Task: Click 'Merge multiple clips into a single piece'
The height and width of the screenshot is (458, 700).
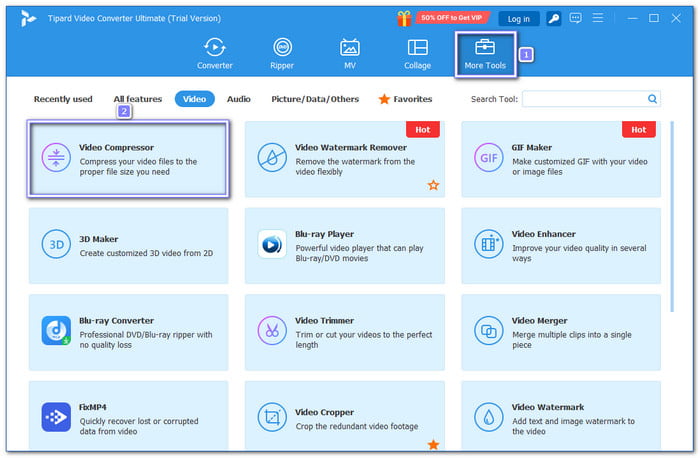Action: 572,340
